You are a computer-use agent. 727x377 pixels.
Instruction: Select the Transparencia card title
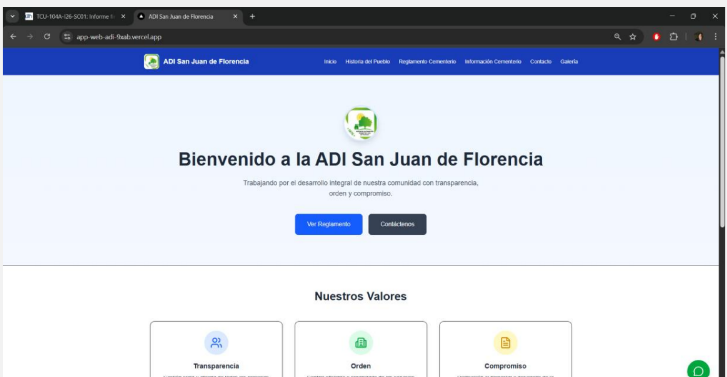point(216,366)
